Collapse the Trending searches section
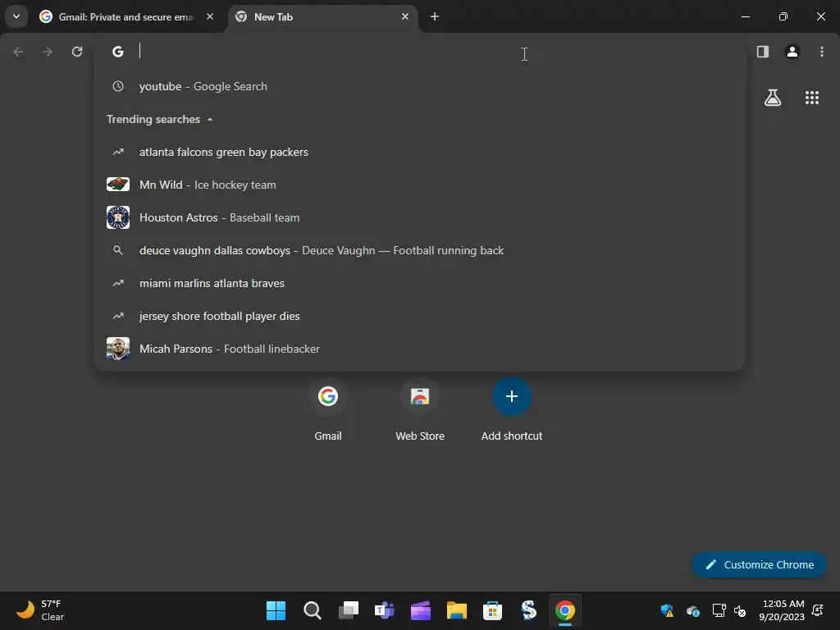 (160, 119)
